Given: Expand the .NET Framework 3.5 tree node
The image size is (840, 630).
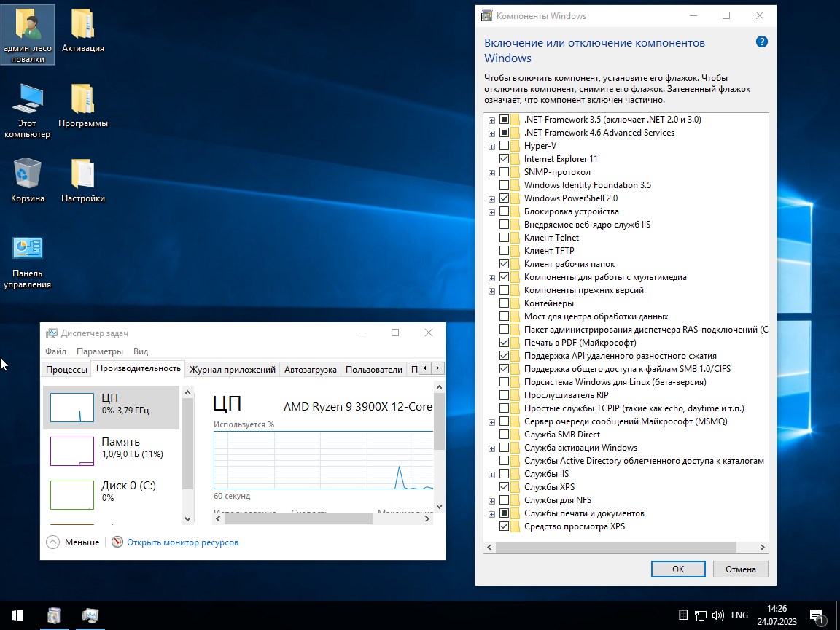Looking at the screenshot, I should (491, 119).
